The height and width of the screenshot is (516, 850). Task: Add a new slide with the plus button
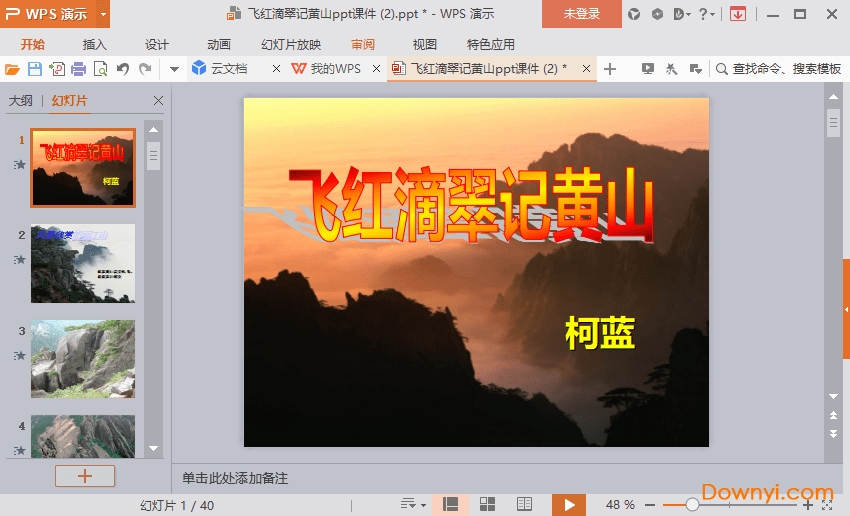pyautogui.click(x=85, y=476)
